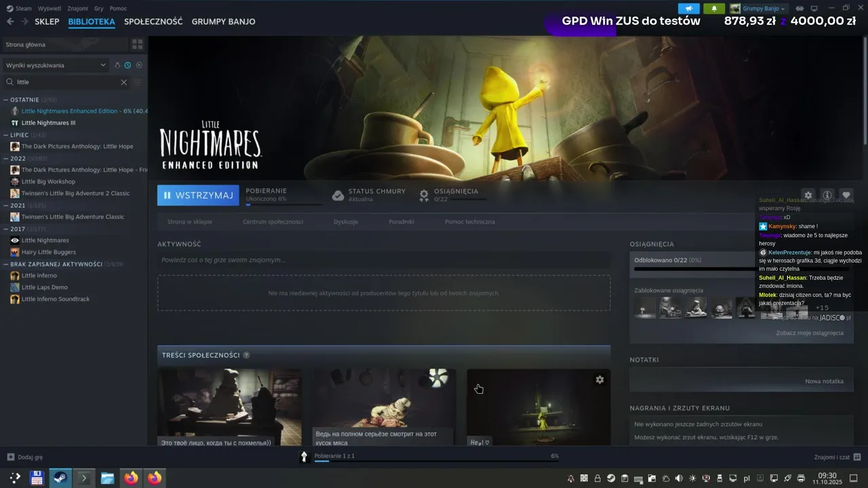The image size is (868, 488).
Task: Click the library search field
Action: tap(66, 82)
